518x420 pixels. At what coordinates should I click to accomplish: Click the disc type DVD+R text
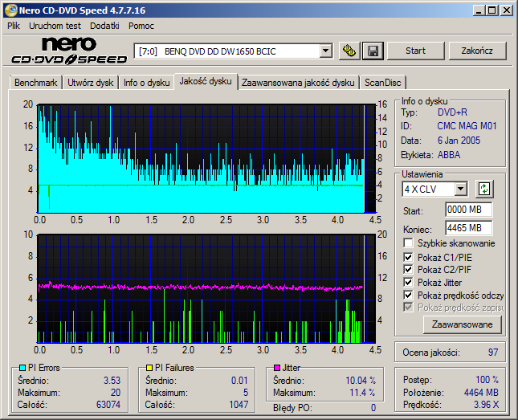point(452,112)
